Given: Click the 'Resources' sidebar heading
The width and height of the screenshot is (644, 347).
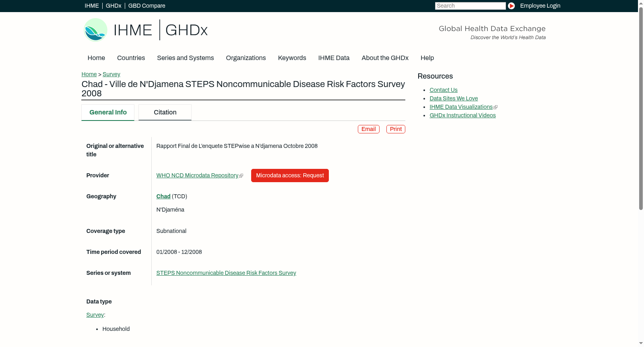Looking at the screenshot, I should [435, 76].
